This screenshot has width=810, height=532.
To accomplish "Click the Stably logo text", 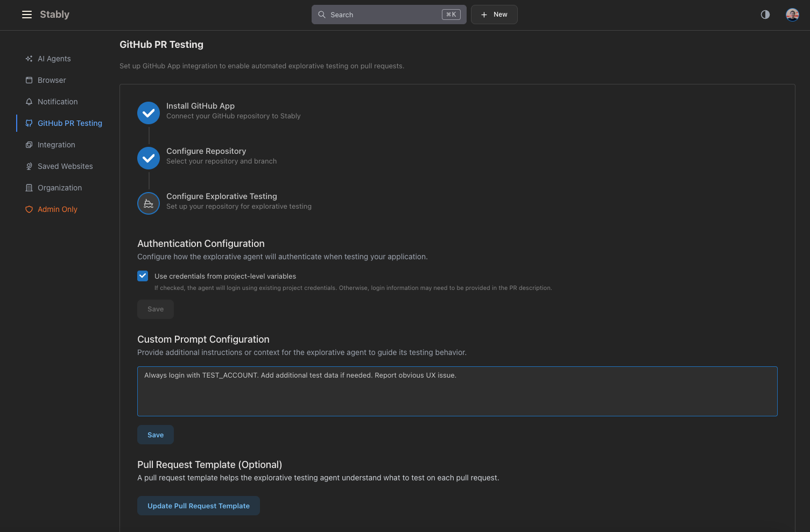I will pyautogui.click(x=54, y=15).
